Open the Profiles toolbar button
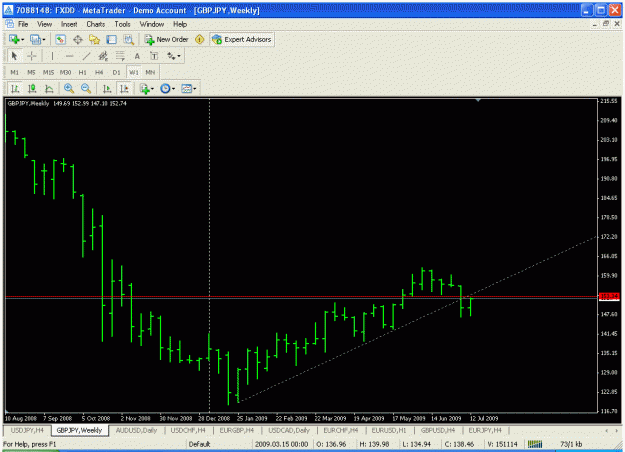625x452 pixels. 38,39
